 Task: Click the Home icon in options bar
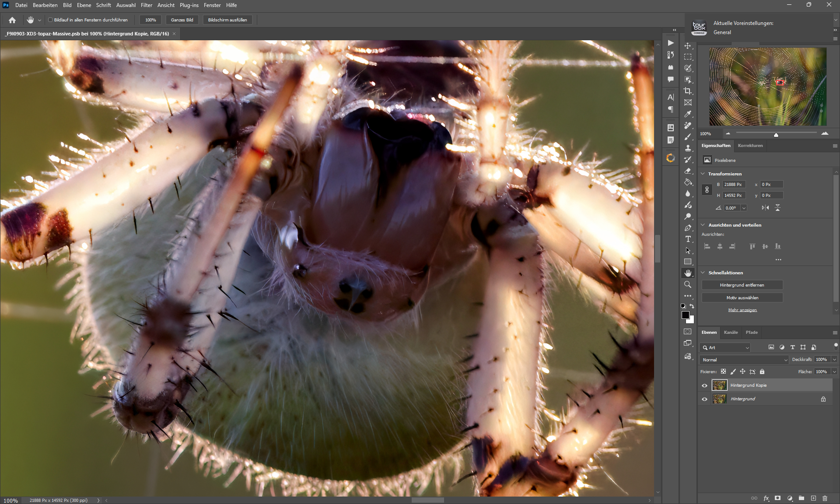(x=12, y=20)
